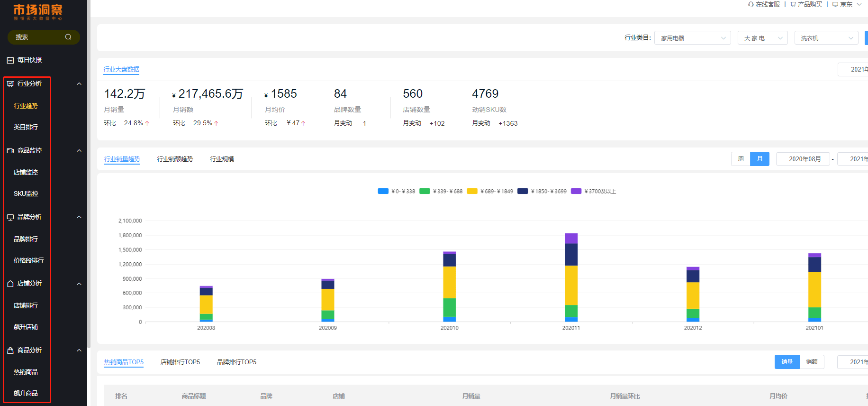868x406 pixels.
Task: Click the 在线客服 headset icon
Action: [x=751, y=4]
